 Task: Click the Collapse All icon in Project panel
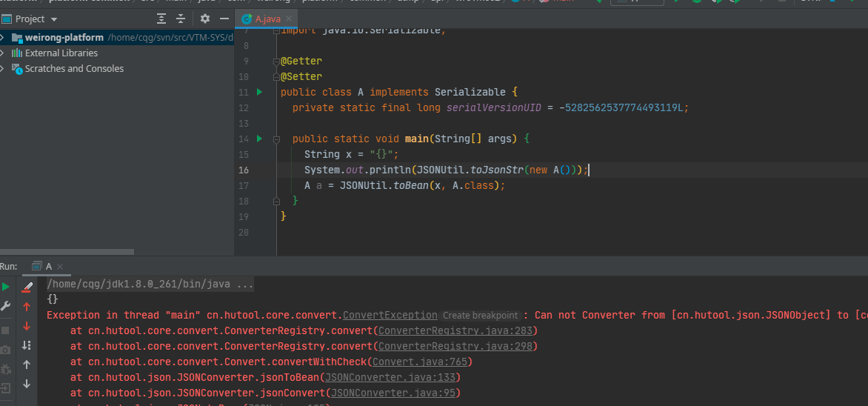tap(181, 19)
